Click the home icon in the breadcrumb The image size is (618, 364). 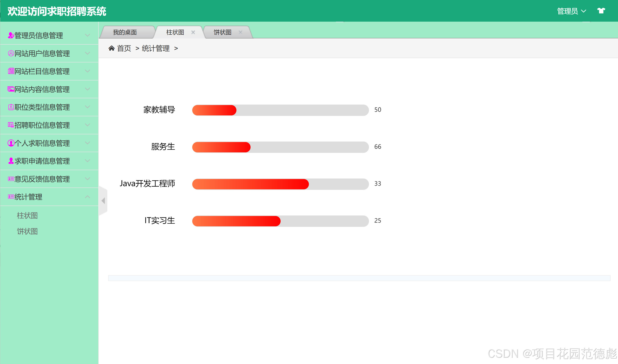point(112,48)
